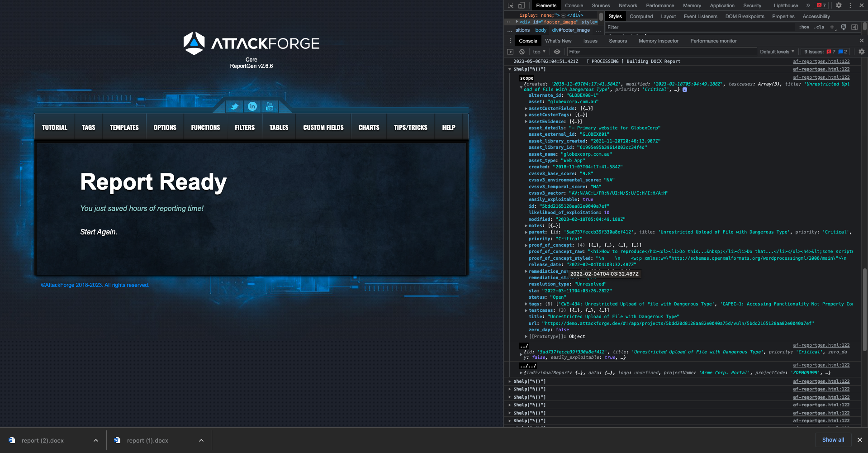Image resolution: width=868 pixels, height=453 pixels.
Task: Open the Default levels dropdown
Action: [x=777, y=52]
